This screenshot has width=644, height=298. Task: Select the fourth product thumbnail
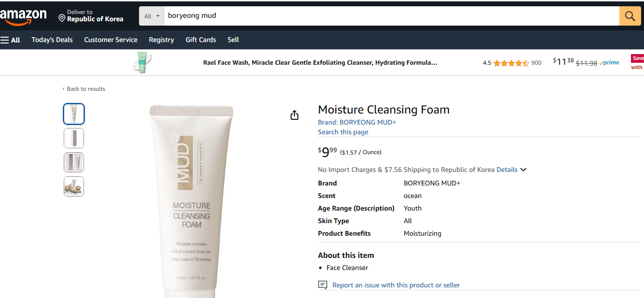point(74,186)
